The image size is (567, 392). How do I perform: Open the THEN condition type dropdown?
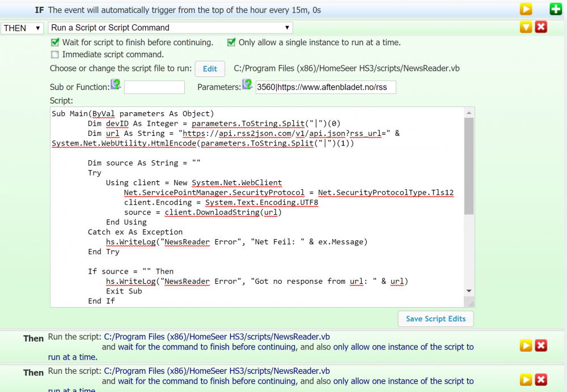coord(23,28)
